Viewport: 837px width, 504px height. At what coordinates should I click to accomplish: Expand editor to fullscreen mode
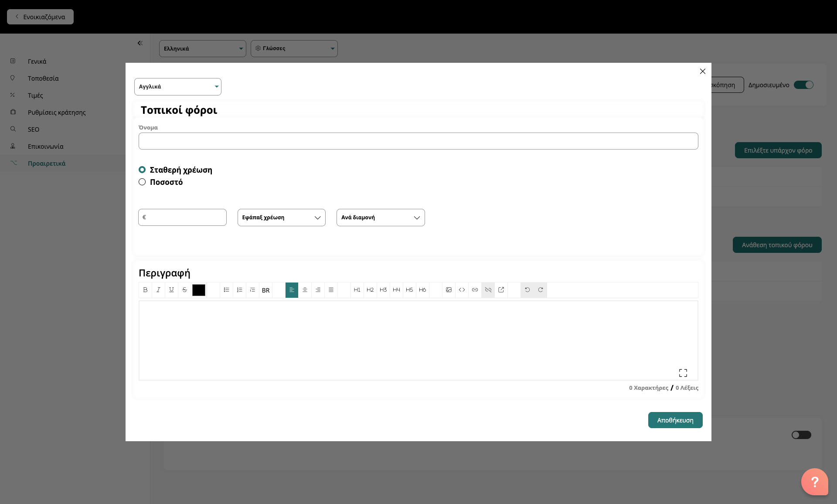[x=683, y=373]
